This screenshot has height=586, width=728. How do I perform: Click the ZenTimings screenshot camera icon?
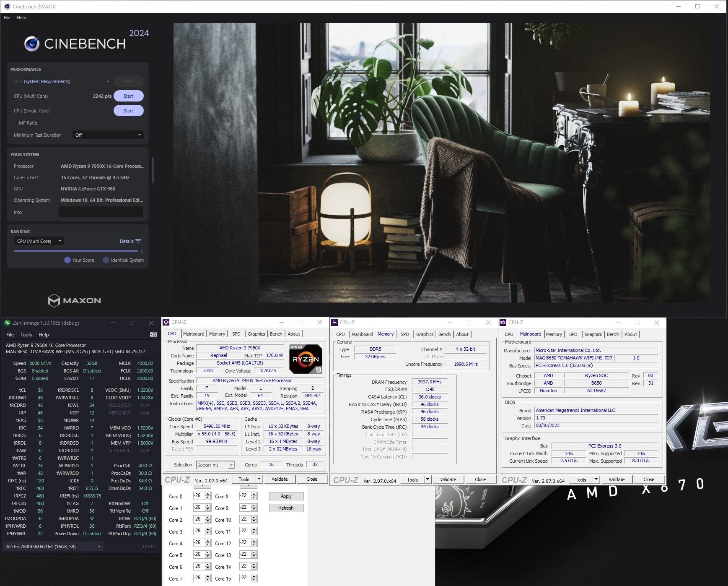tap(153, 334)
